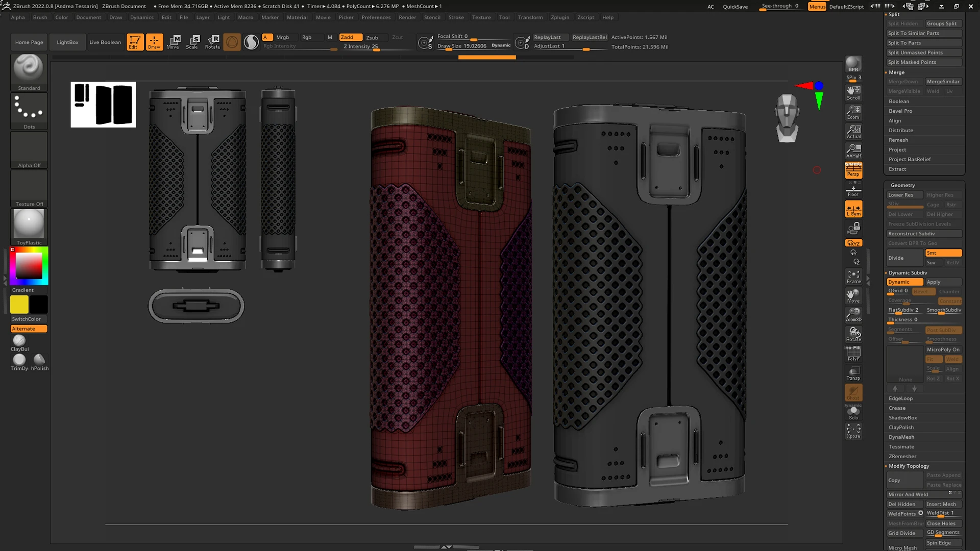Select the Edit mode button
The height and width of the screenshot is (551, 980).
135,42
